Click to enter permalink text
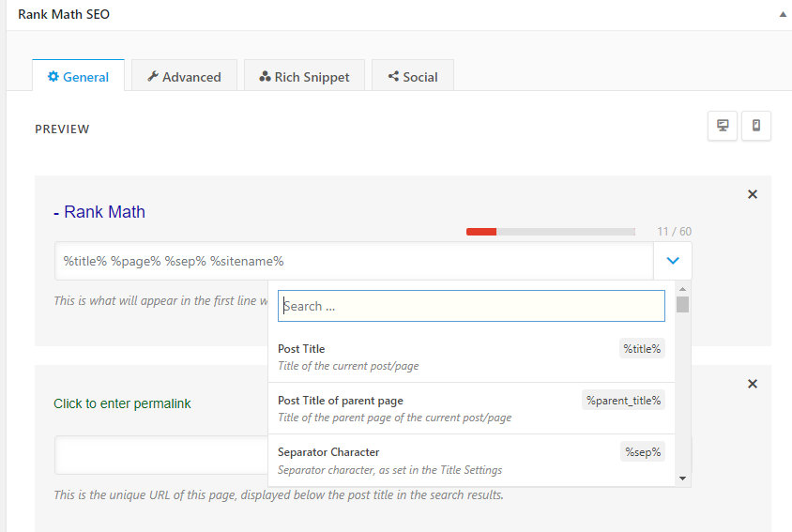The image size is (792, 532). click(x=122, y=403)
